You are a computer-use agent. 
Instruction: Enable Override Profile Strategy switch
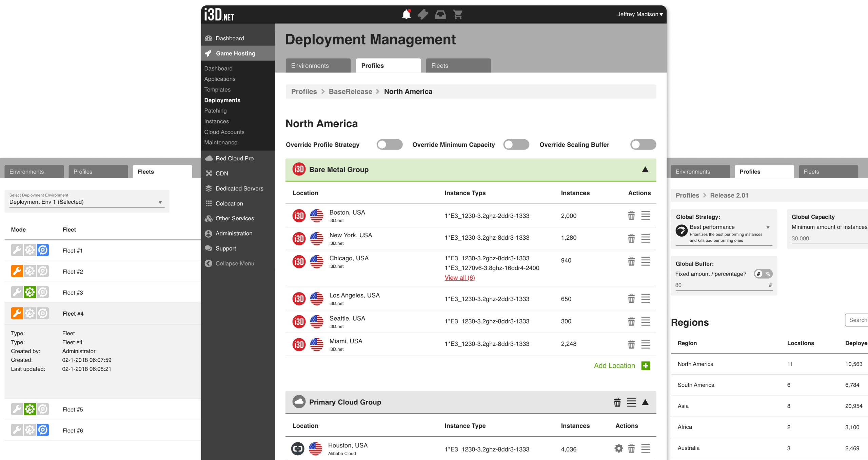tap(389, 145)
